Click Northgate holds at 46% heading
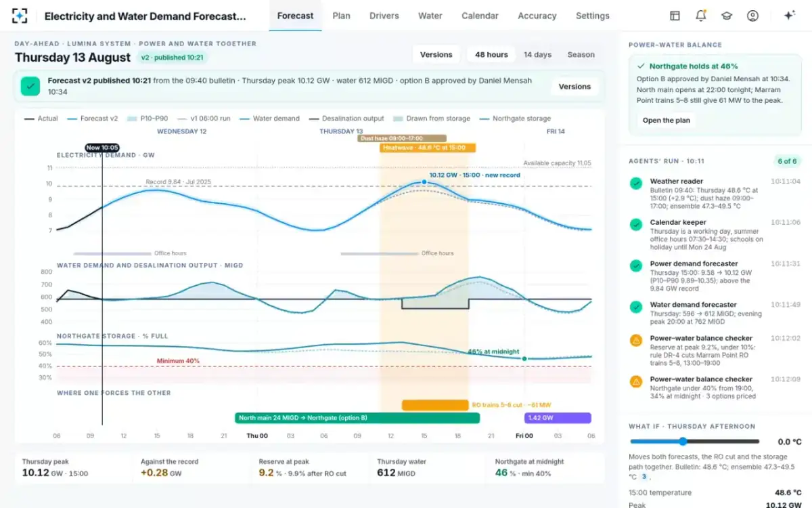Image resolution: width=812 pixels, height=508 pixels. coord(694,66)
